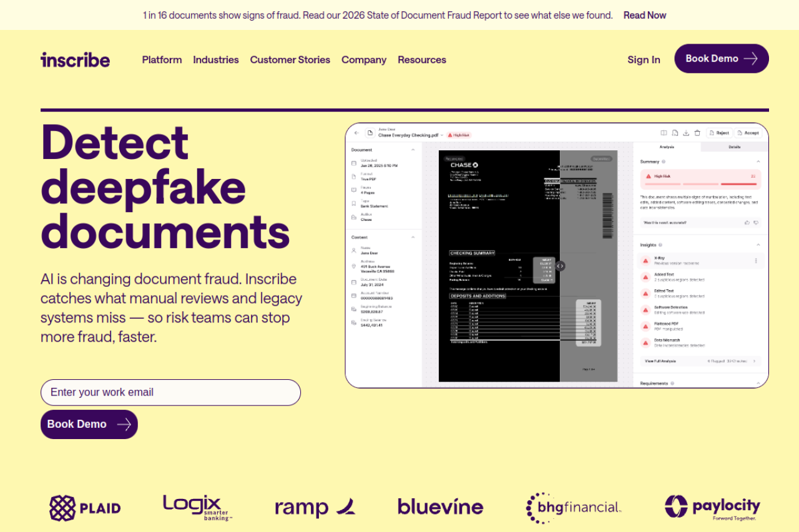Click the Inscribe logo in the header

pos(75,59)
